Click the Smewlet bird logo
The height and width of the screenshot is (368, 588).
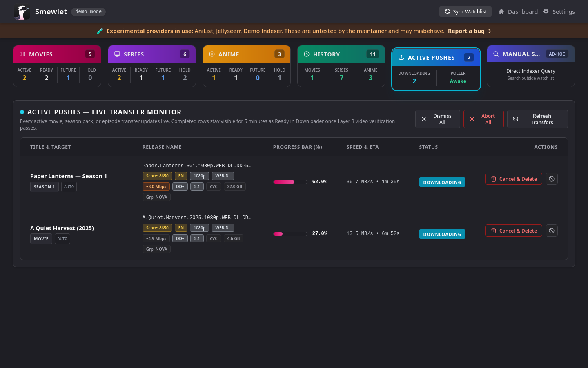pyautogui.click(x=22, y=12)
